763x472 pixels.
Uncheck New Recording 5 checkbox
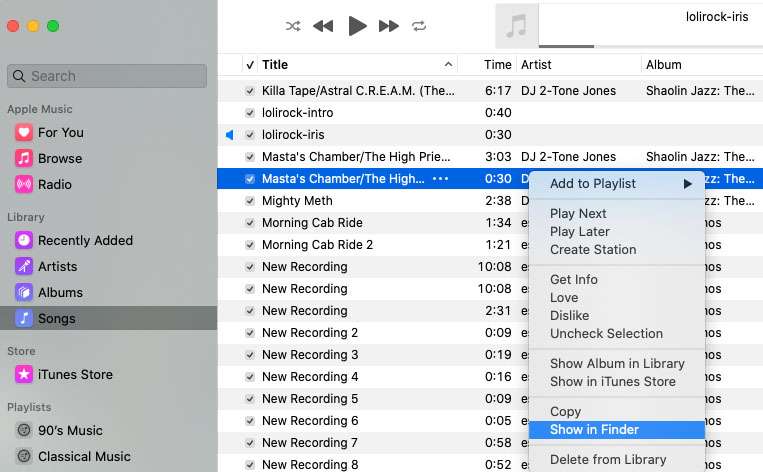point(250,399)
